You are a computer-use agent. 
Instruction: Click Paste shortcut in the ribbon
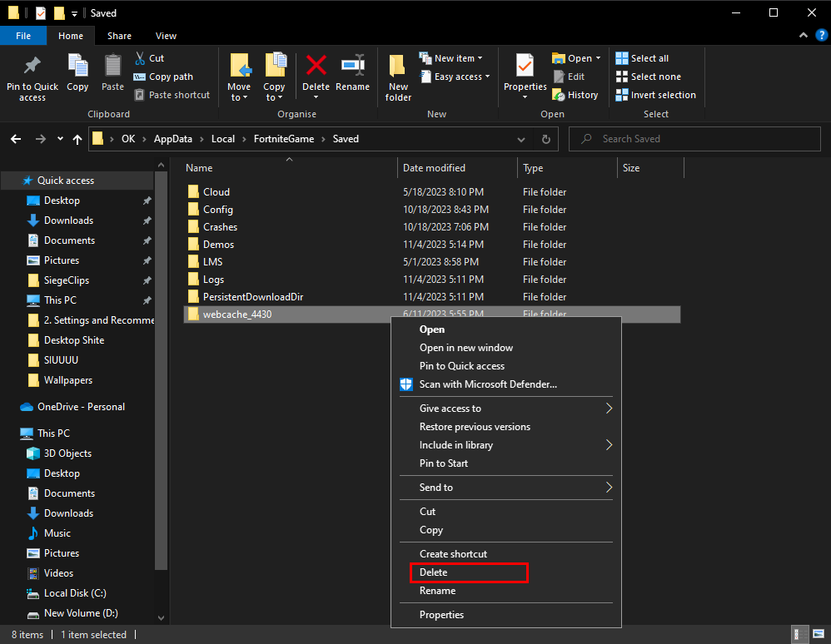point(172,95)
